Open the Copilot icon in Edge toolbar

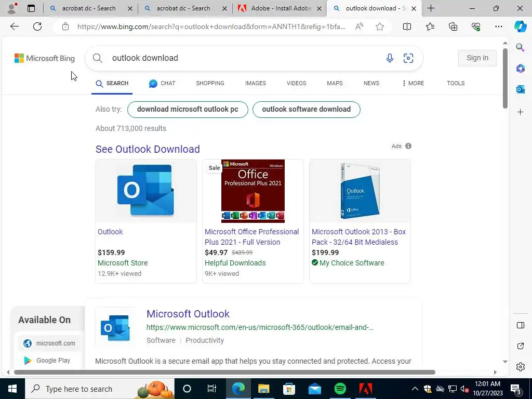[x=520, y=26]
